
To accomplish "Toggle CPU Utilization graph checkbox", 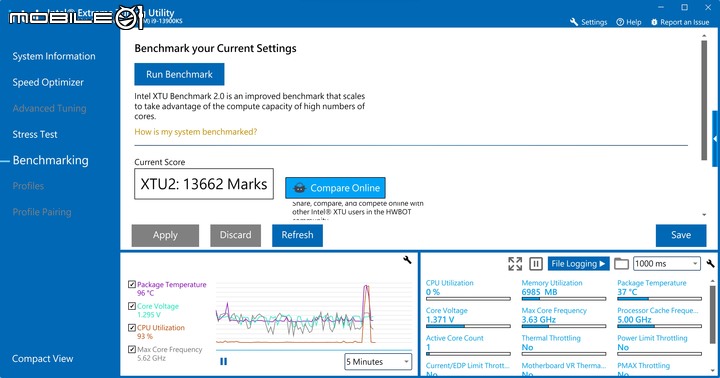I will point(132,327).
